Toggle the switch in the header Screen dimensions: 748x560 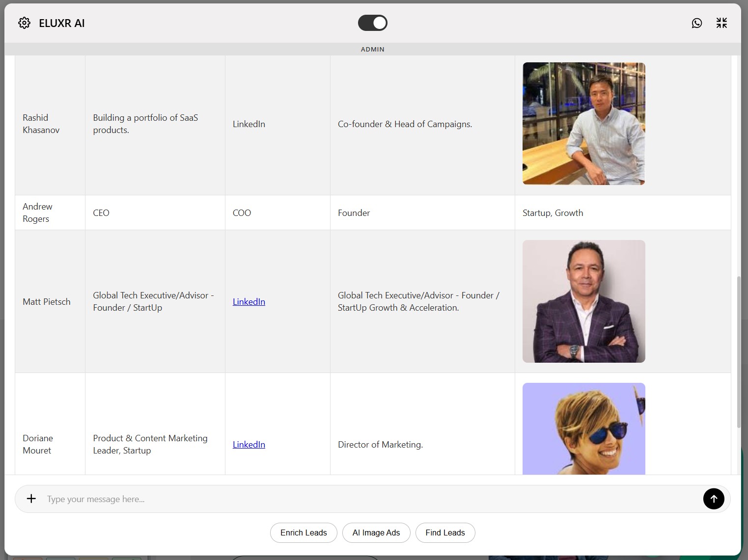click(x=372, y=23)
